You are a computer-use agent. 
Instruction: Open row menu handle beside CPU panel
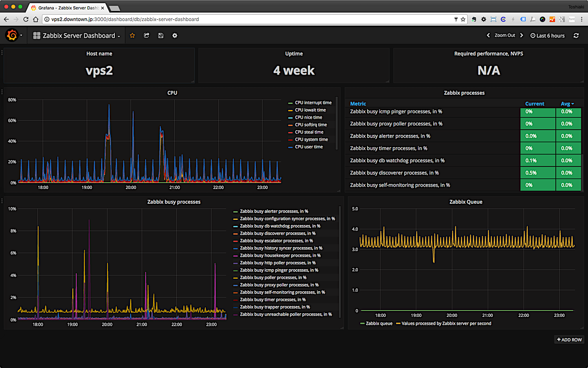coord(2,92)
